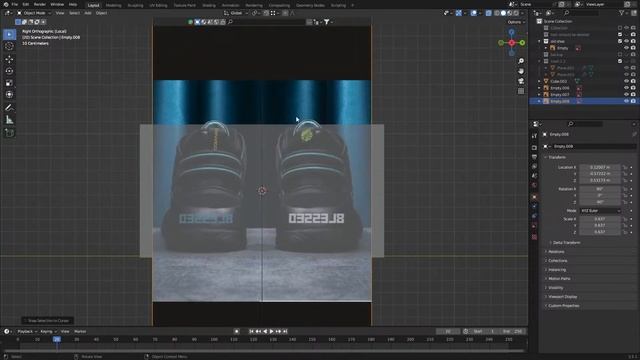The width and height of the screenshot is (640, 360).
Task: Open the Object properties tab
Action: (x=534, y=197)
